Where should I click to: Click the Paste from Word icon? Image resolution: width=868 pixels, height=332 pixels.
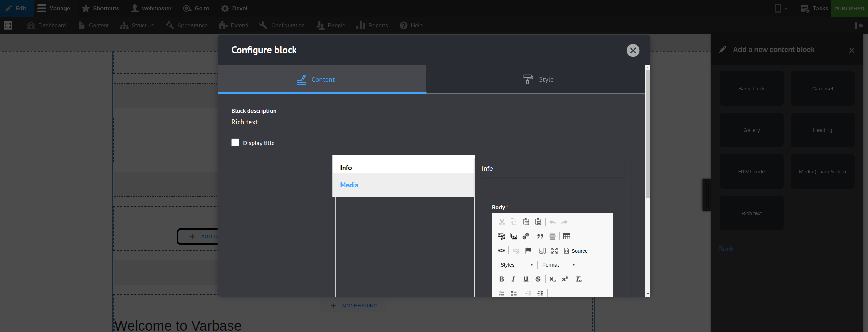click(538, 222)
